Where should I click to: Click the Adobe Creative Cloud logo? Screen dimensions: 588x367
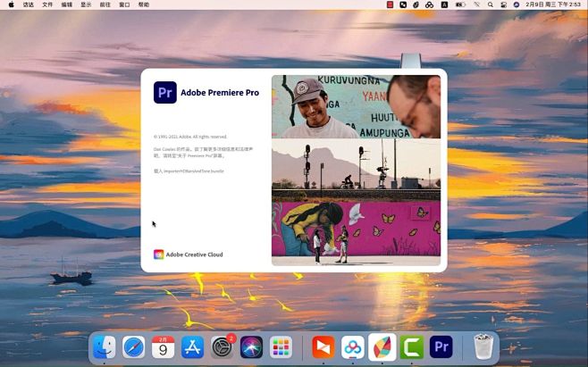(159, 254)
